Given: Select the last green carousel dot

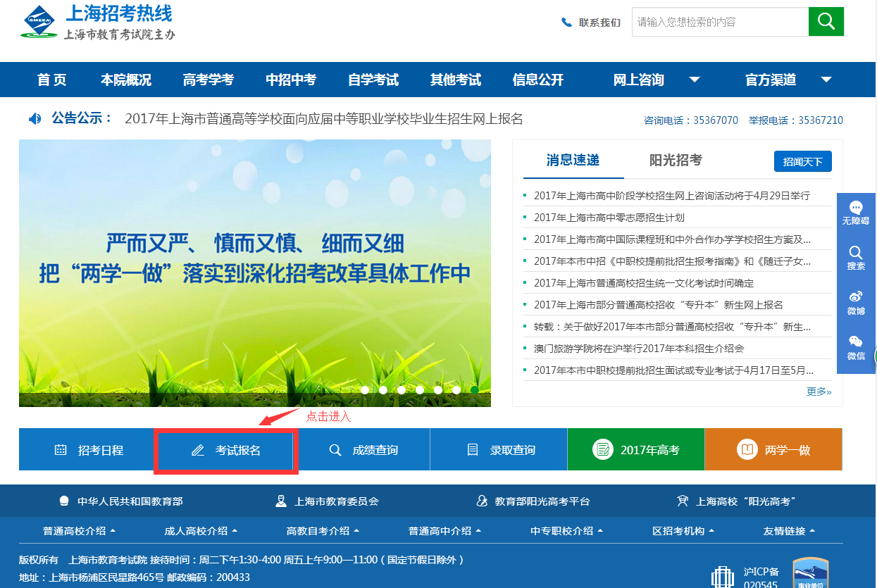Looking at the screenshot, I should click(x=475, y=389).
